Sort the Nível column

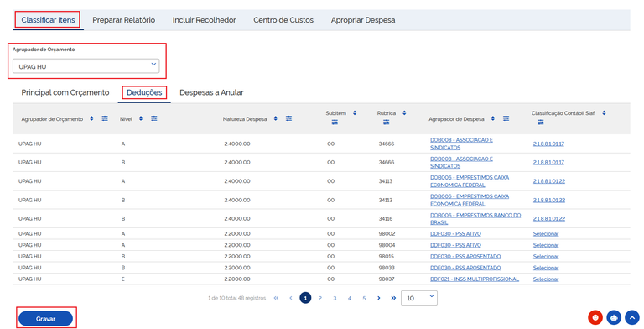141,118
